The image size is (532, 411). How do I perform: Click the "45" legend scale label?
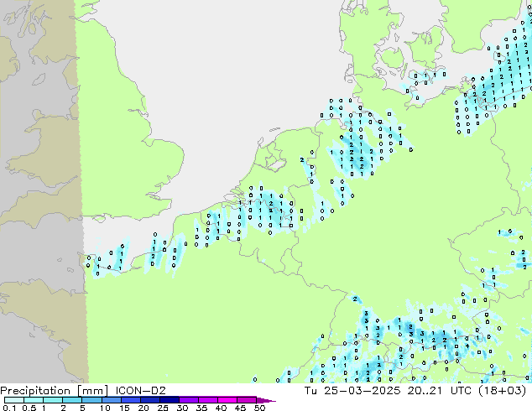pyautogui.click(x=240, y=408)
